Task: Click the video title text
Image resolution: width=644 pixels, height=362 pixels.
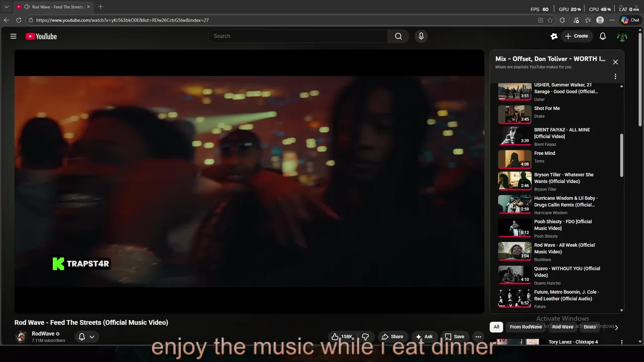Action: pos(91,322)
